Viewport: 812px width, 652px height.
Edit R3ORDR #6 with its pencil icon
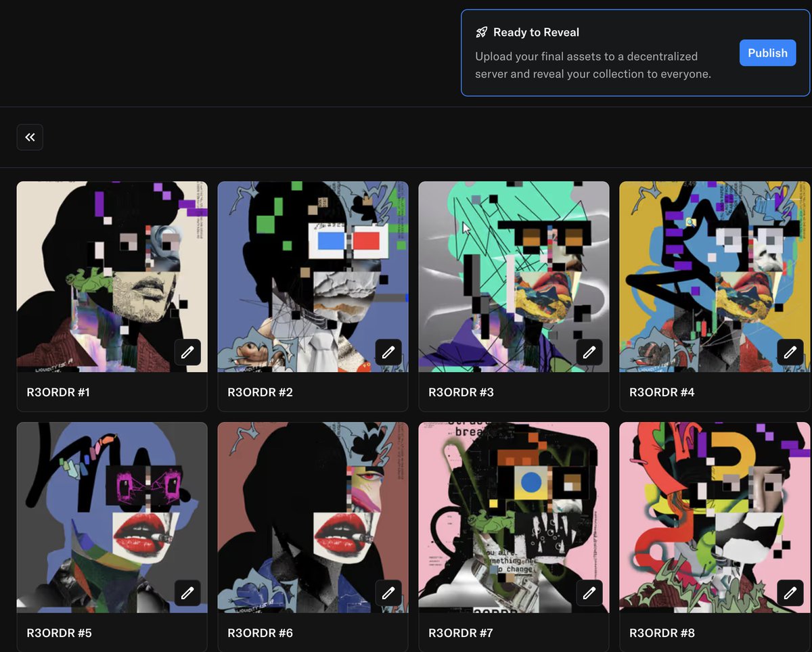[388, 593]
